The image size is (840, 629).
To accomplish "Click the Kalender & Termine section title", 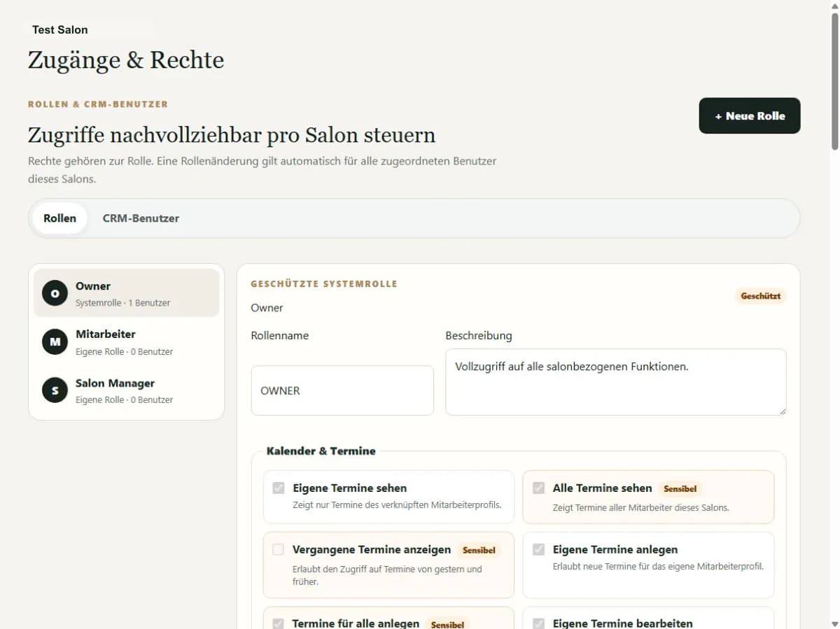I will [x=321, y=451].
